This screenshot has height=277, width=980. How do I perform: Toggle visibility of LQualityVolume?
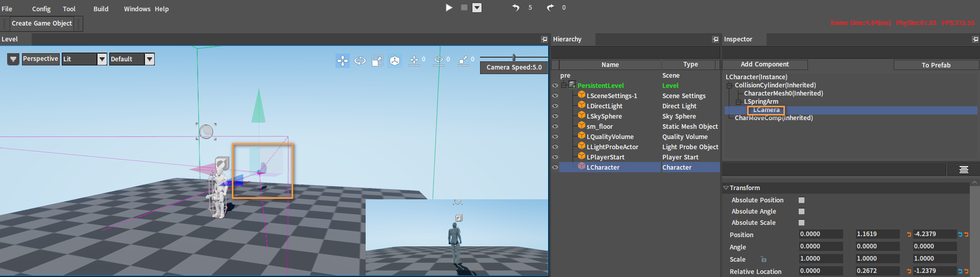pyautogui.click(x=555, y=136)
